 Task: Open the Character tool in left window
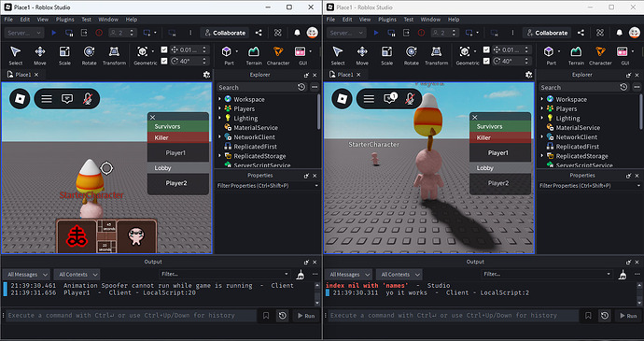pyautogui.click(x=278, y=55)
